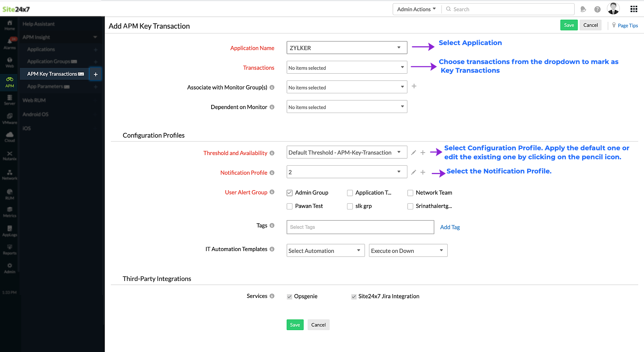Click into the Select Tags field
Viewport: 644px width, 352px height.
coord(360,227)
